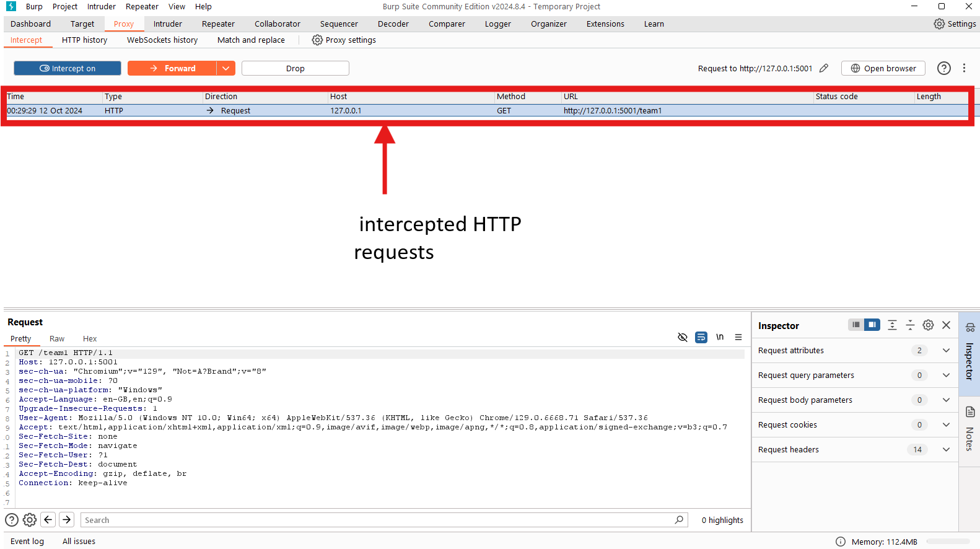Toggle show \n newline characters
Screen dimensions: 980x549
(720, 337)
